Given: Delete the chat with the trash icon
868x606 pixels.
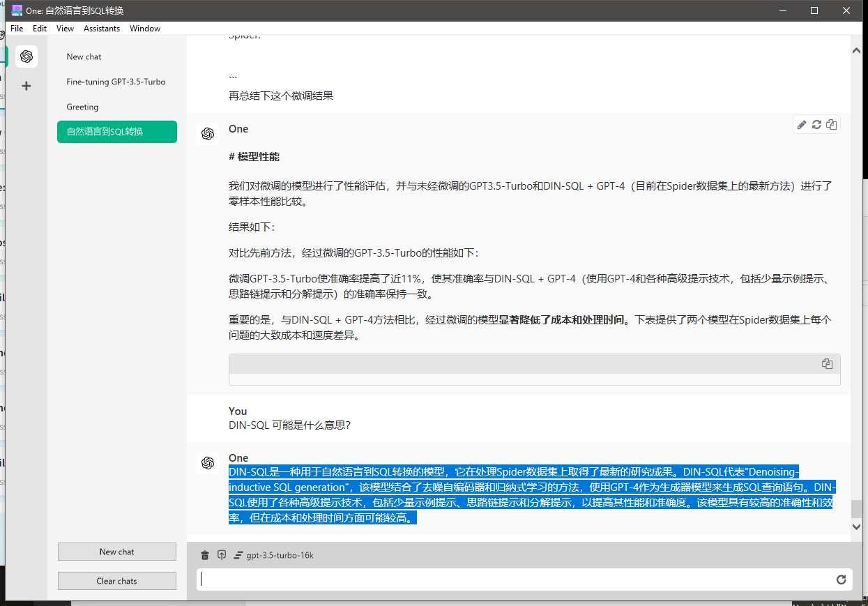Looking at the screenshot, I should [205, 555].
